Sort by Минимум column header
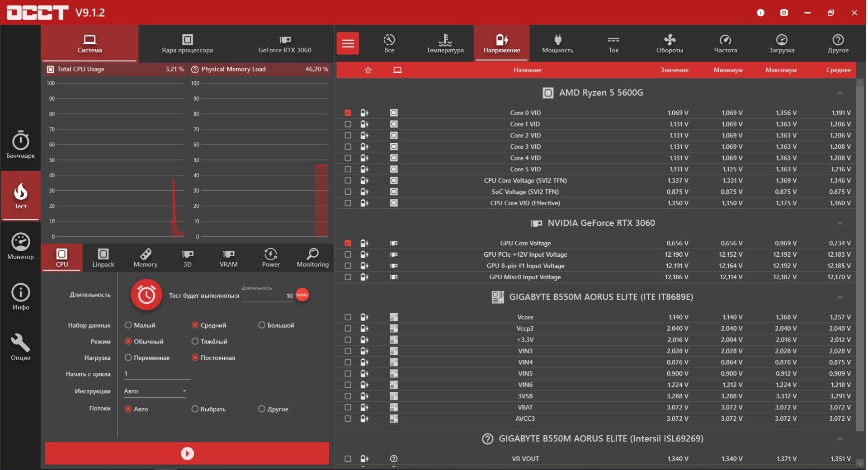 pyautogui.click(x=728, y=70)
